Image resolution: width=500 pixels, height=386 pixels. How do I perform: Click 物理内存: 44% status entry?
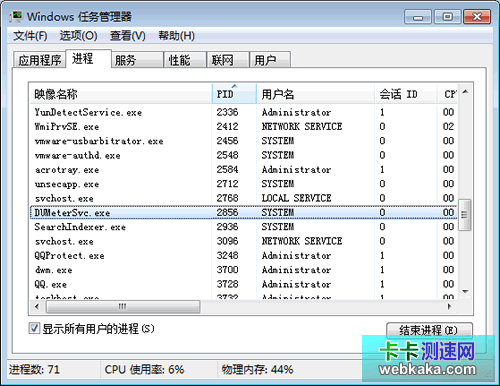coord(257,369)
